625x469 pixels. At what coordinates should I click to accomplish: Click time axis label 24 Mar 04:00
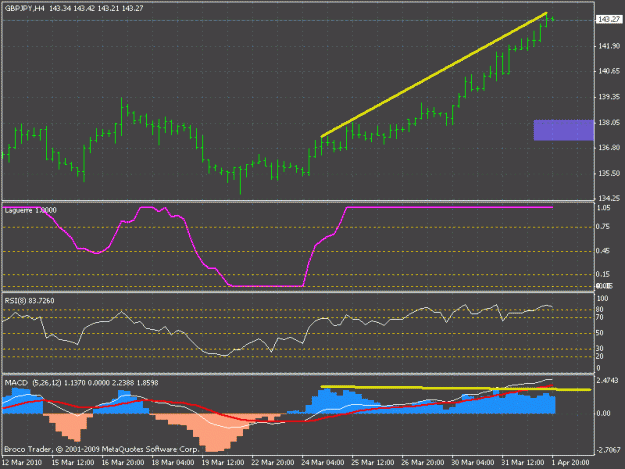(x=322, y=463)
